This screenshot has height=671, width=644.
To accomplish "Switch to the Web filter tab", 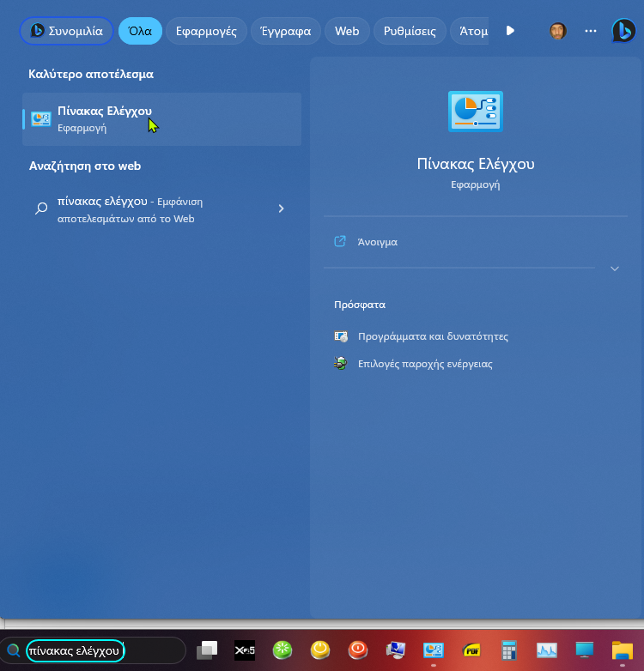I will point(347,31).
